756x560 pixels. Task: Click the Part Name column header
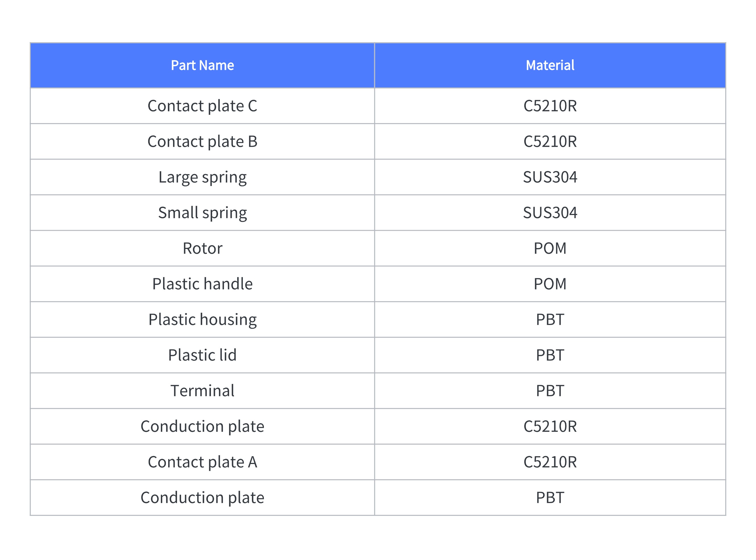202,65
